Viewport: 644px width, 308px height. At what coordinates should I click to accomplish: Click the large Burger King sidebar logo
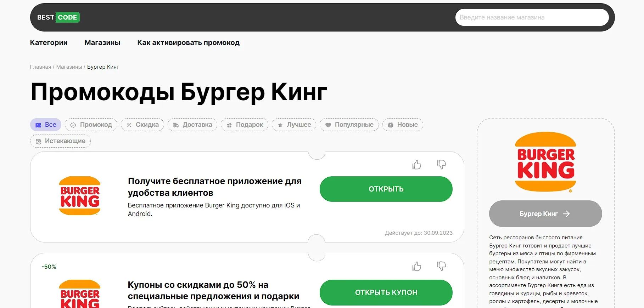click(x=545, y=162)
